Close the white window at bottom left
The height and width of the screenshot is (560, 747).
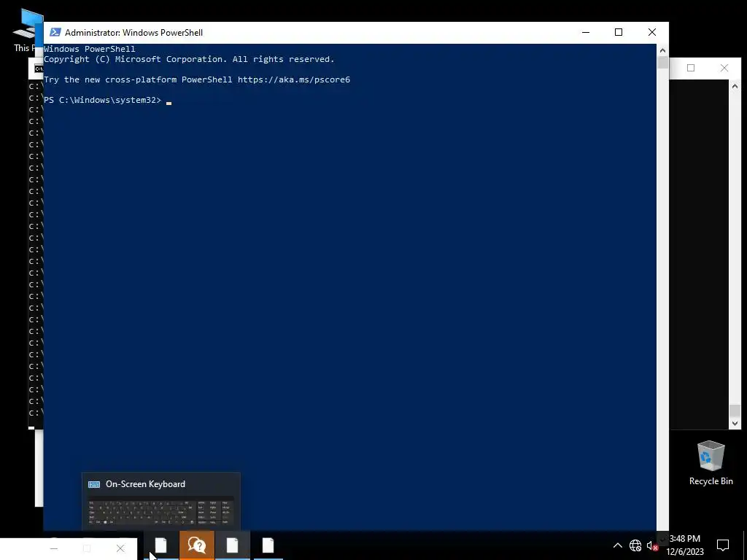[120, 548]
